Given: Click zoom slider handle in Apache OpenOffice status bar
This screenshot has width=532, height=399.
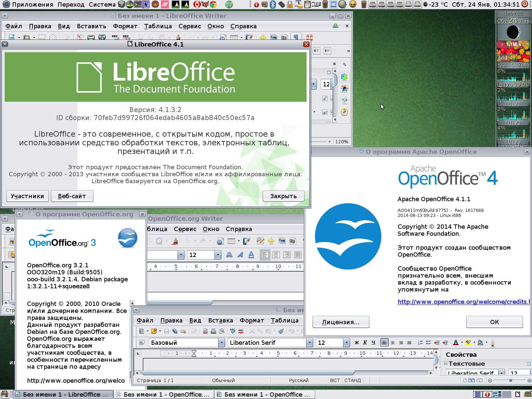Looking at the screenshot, I should (x=511, y=380).
